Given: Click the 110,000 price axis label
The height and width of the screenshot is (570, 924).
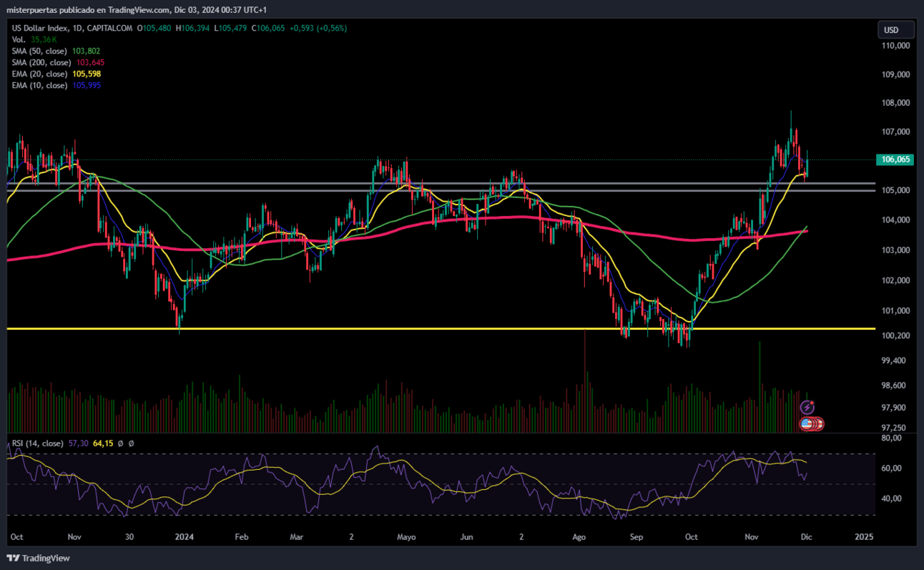Looking at the screenshot, I should pos(896,45).
